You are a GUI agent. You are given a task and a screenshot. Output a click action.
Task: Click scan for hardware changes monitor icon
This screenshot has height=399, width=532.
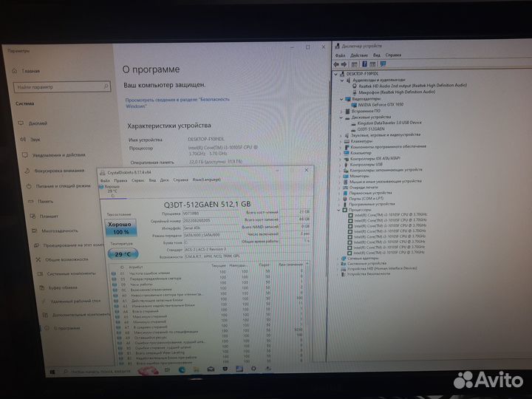coord(383,64)
